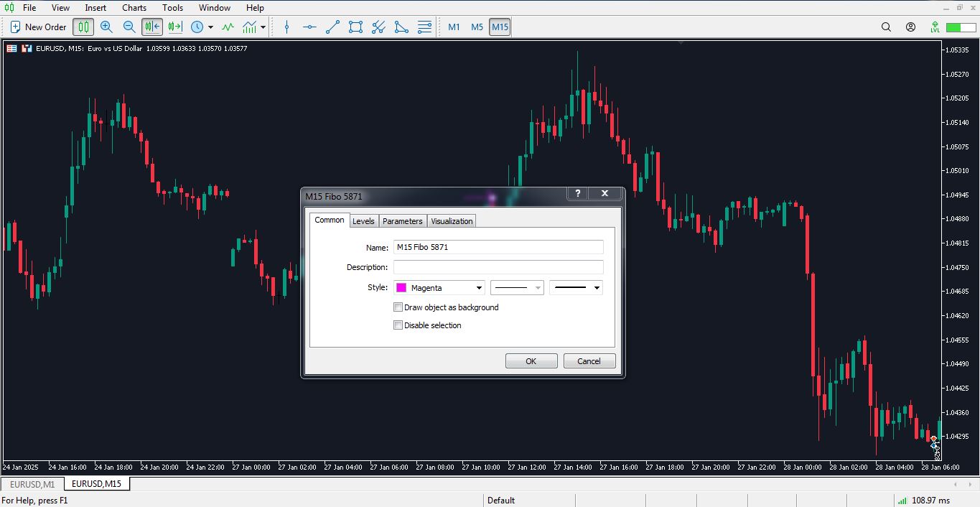Switch to the Levels tab
This screenshot has height=507, width=980.
tap(363, 220)
